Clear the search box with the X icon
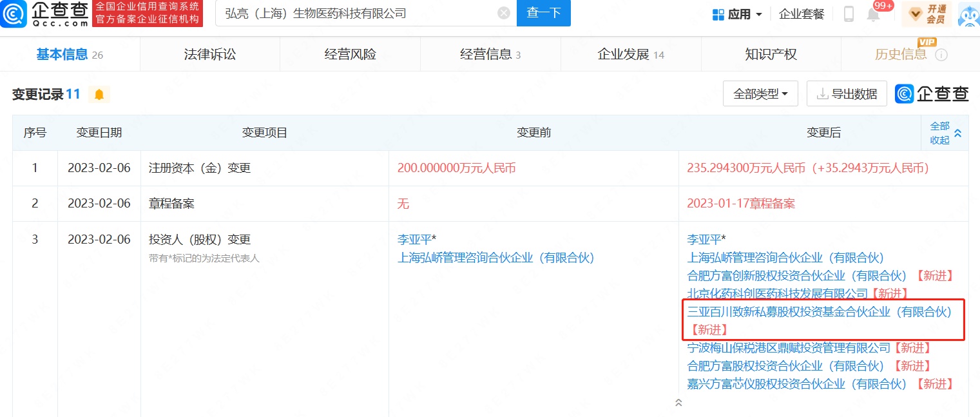The image size is (980, 417). [504, 13]
